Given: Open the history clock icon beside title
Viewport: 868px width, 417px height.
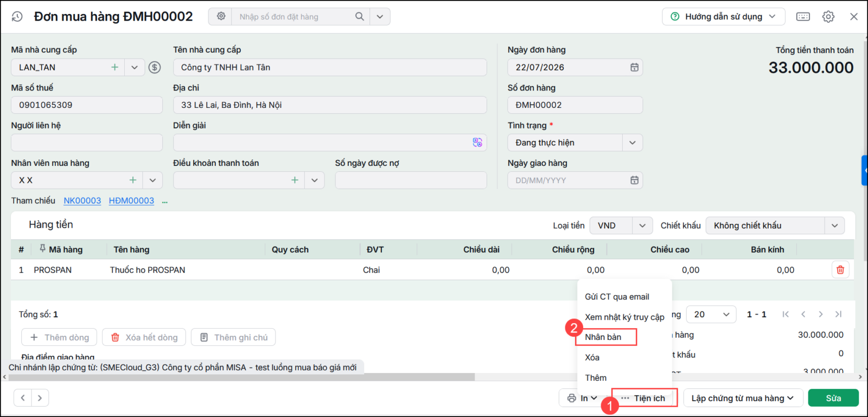Looking at the screenshot, I should pos(17,17).
